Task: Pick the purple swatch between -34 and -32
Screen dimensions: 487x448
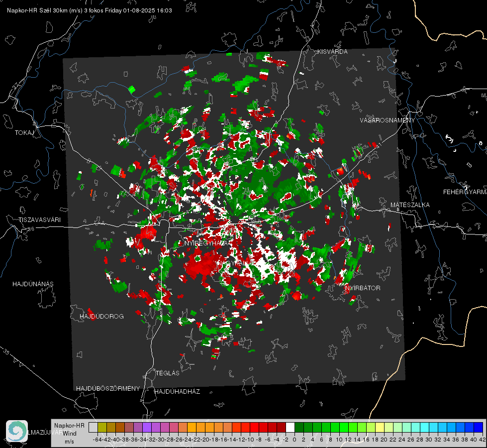Action: point(147,427)
